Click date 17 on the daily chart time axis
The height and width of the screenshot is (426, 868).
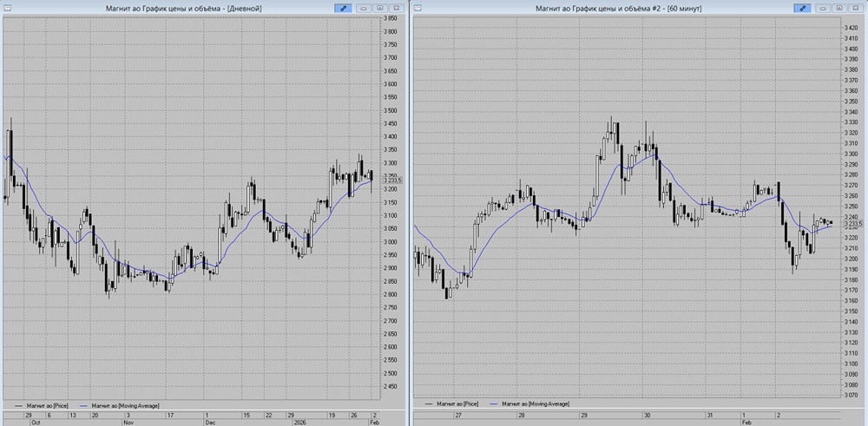pos(170,415)
